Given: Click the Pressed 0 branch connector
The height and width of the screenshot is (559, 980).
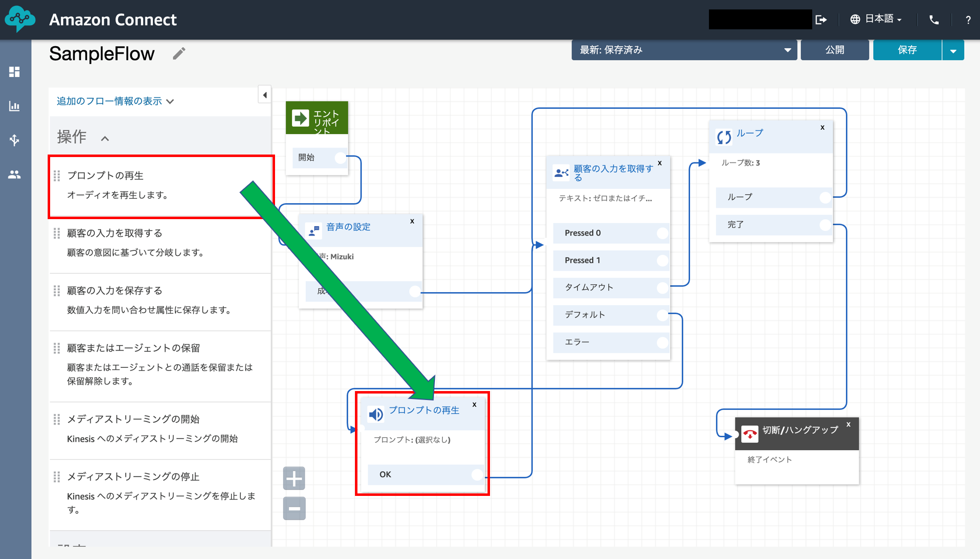Looking at the screenshot, I should pyautogui.click(x=663, y=233).
